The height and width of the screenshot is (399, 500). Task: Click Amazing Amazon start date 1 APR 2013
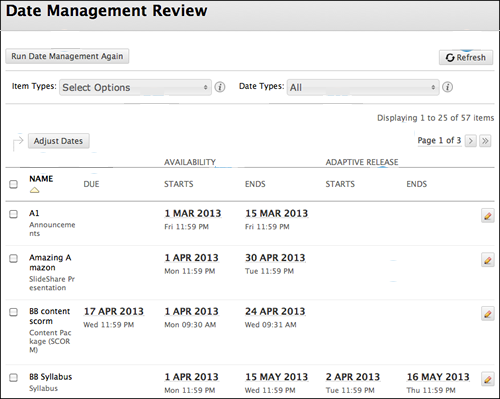click(191, 258)
